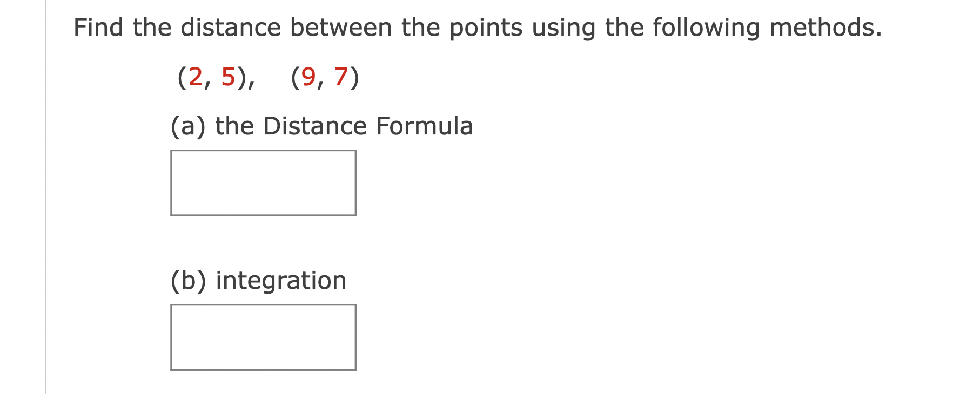Click the word 'Find' starting the prompt
The image size is (980, 394).
(x=100, y=27)
